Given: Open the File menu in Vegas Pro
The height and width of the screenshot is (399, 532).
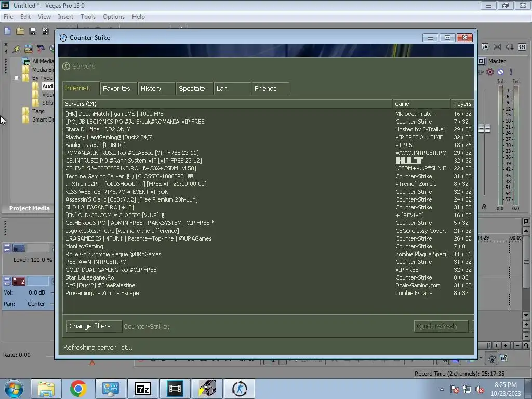Looking at the screenshot, I should click(x=8, y=17).
